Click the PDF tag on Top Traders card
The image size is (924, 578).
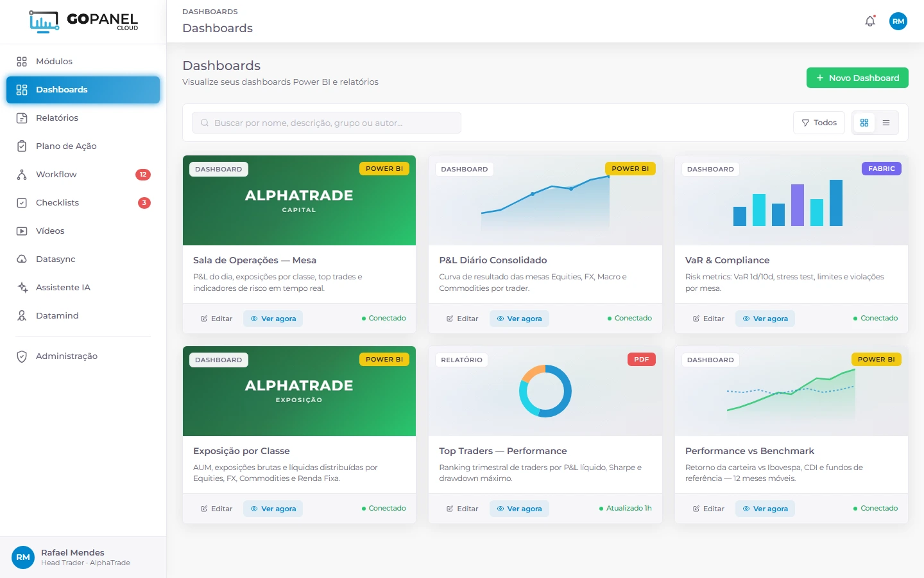[641, 360]
